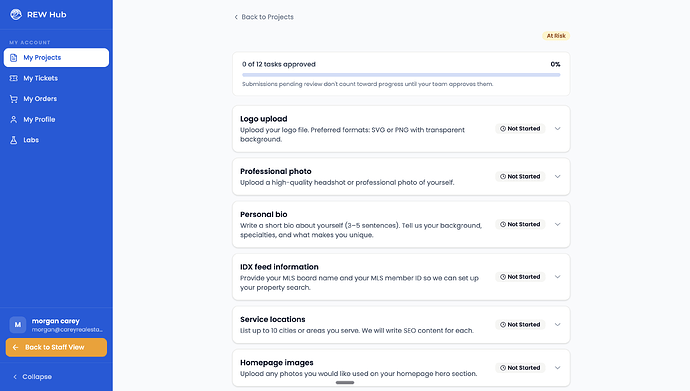Viewport: 690px width, 391px height.
Task: Open My Orders in sidebar
Action: pos(56,99)
